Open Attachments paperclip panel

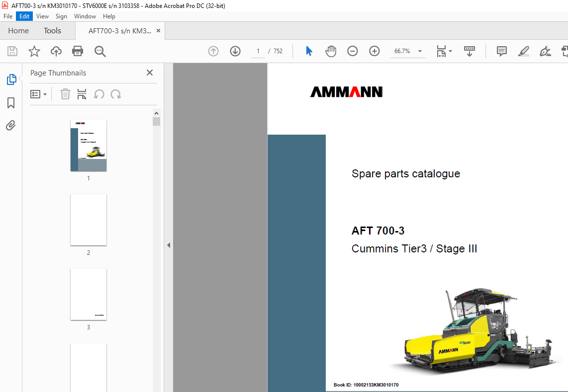tap(11, 125)
